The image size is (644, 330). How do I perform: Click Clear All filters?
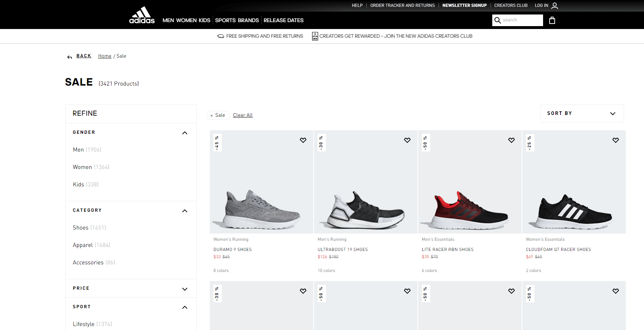click(243, 115)
